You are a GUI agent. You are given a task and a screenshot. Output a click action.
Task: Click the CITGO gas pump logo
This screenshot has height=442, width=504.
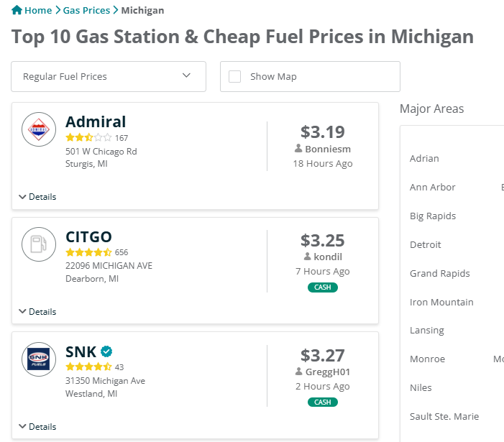(x=39, y=244)
